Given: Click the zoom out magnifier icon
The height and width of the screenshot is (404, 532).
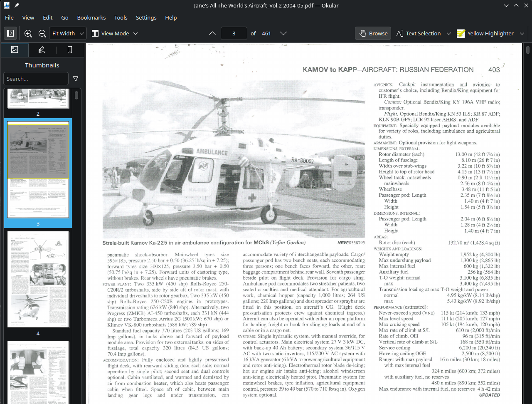Looking at the screenshot, I should (x=42, y=33).
